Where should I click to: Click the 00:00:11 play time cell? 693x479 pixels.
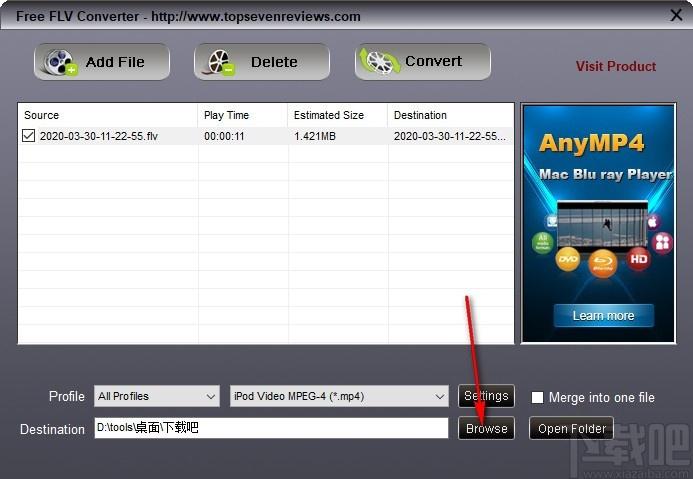224,136
